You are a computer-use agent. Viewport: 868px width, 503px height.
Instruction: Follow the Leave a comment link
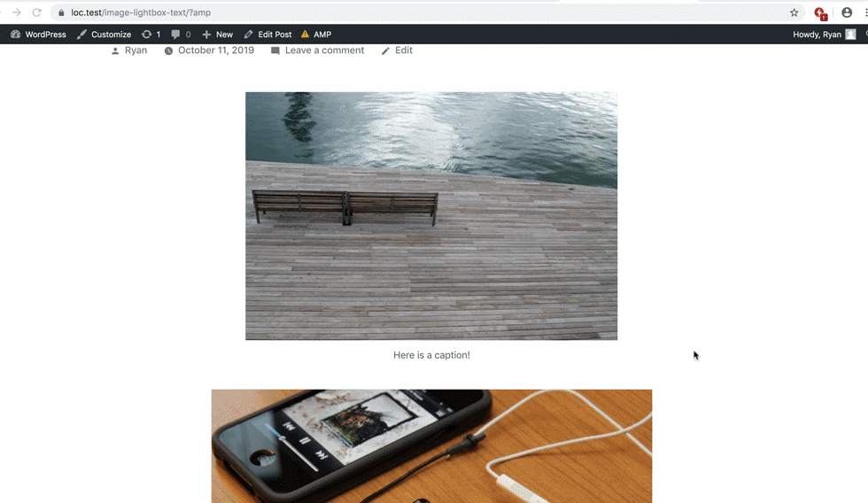[x=324, y=50]
